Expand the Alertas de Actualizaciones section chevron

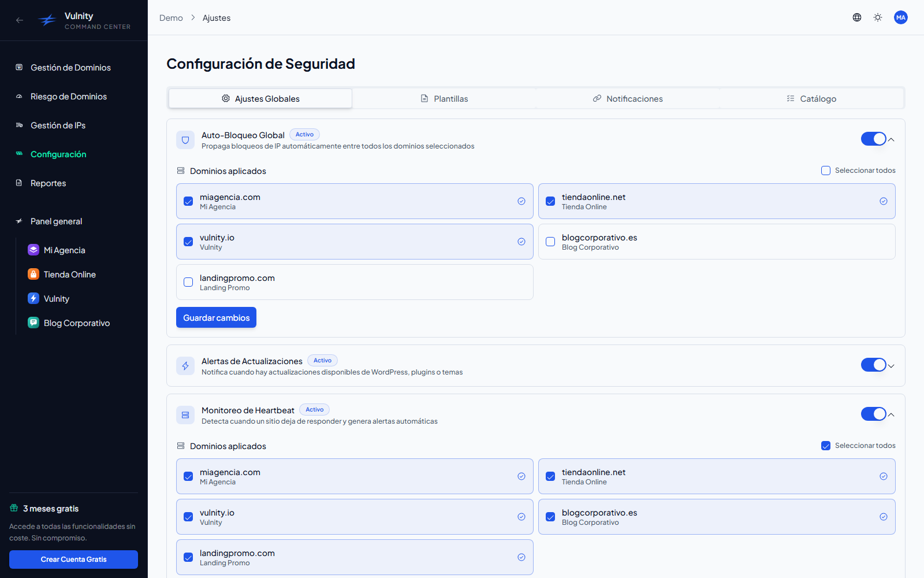tap(891, 366)
